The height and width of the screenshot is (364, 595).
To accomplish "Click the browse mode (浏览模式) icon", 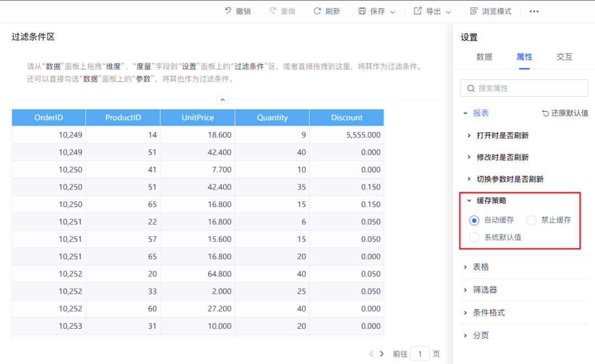I will [x=474, y=11].
